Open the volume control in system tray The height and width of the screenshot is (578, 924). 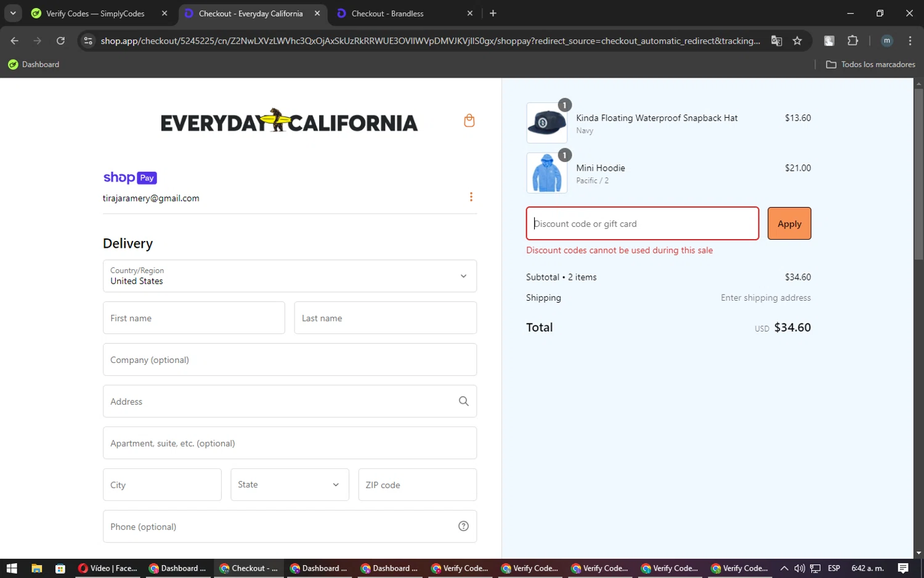coord(800,568)
